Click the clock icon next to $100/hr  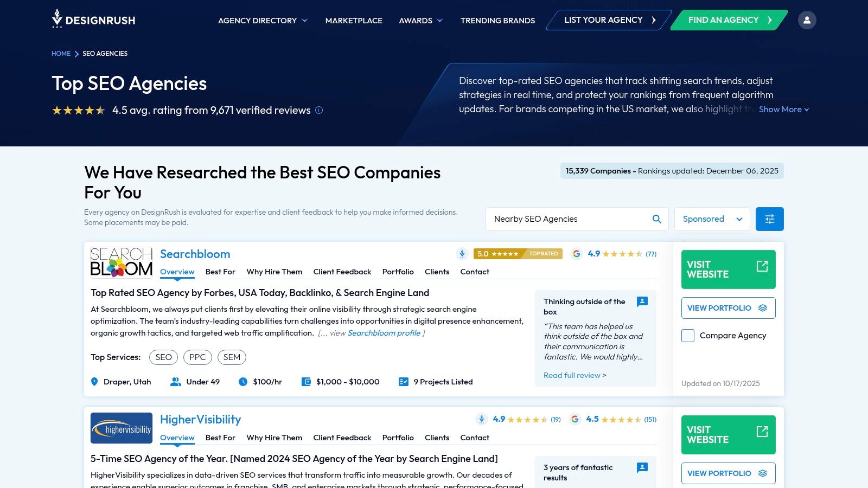click(243, 382)
